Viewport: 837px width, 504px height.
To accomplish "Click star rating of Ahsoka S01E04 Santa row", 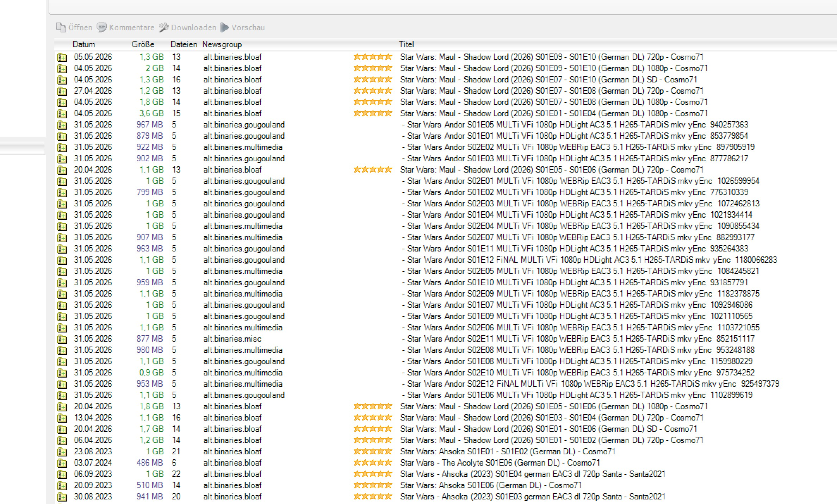I will click(373, 474).
